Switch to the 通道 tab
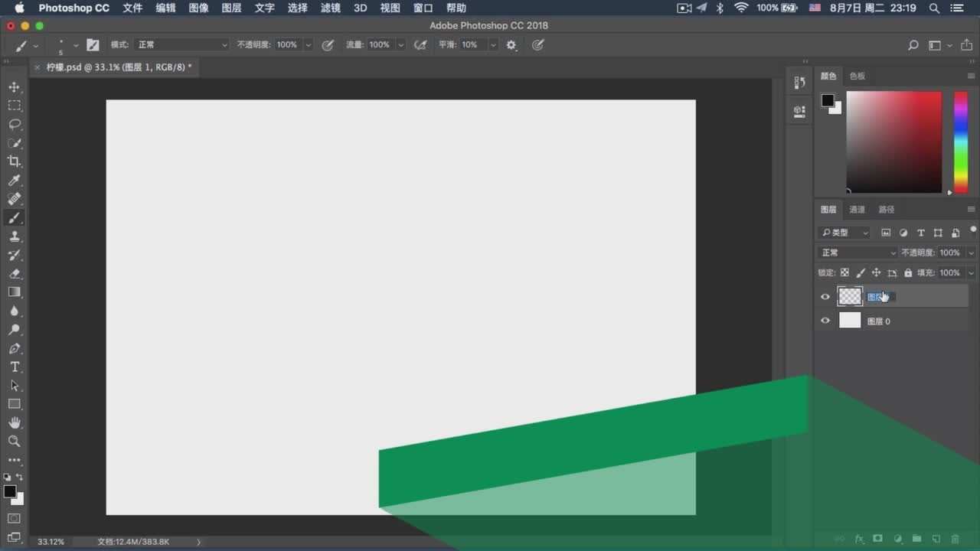The image size is (980, 551). 857,210
